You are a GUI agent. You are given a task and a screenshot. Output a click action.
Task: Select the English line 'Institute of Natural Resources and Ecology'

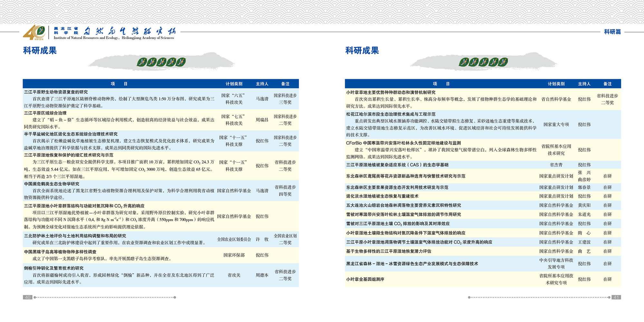tap(86, 38)
